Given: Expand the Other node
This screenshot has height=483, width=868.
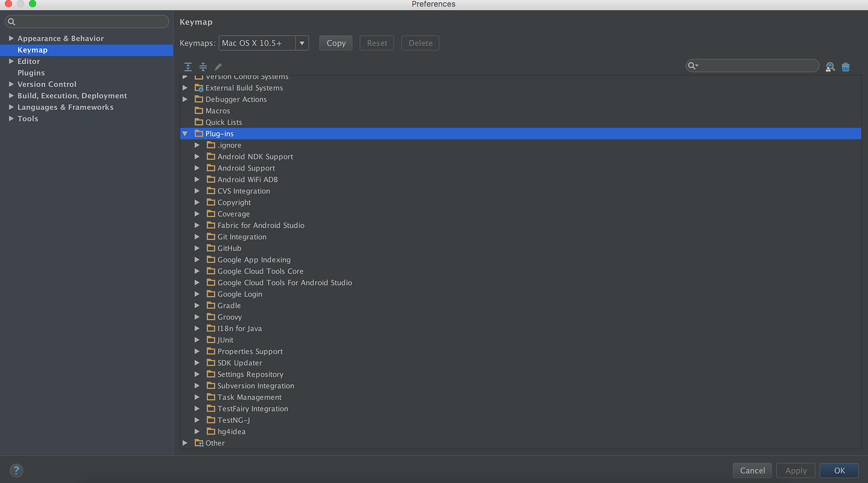Looking at the screenshot, I should tap(185, 443).
